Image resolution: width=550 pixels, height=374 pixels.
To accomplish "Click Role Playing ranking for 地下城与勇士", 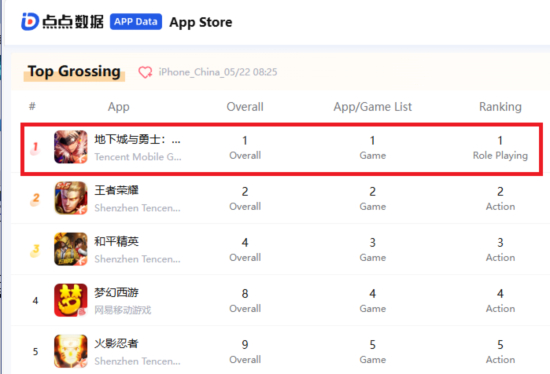I will click(x=500, y=148).
